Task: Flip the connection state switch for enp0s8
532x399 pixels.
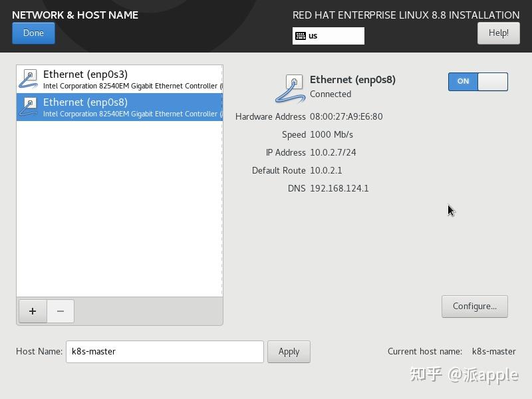Action: tap(477, 81)
